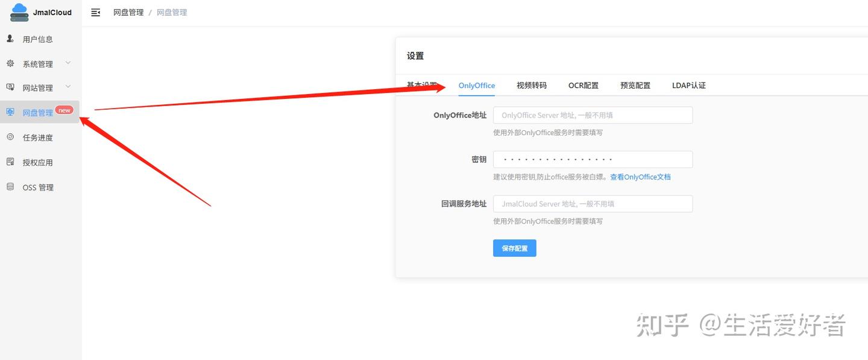Switch to the 基本设置 tab
This screenshot has width=868, height=360.
pyautogui.click(x=423, y=85)
